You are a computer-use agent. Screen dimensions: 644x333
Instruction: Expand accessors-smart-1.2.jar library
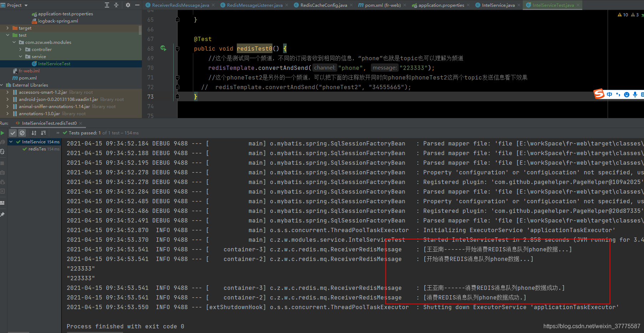[x=7, y=92]
